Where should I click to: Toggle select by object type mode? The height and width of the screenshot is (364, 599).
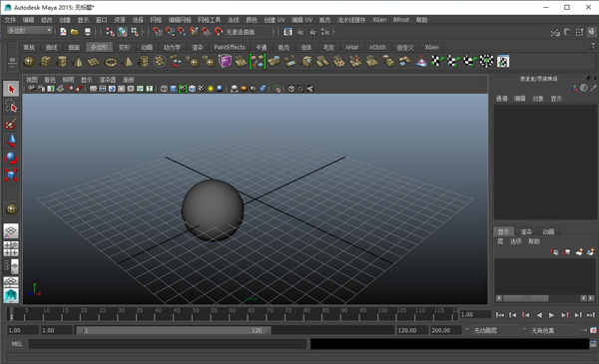122,32
